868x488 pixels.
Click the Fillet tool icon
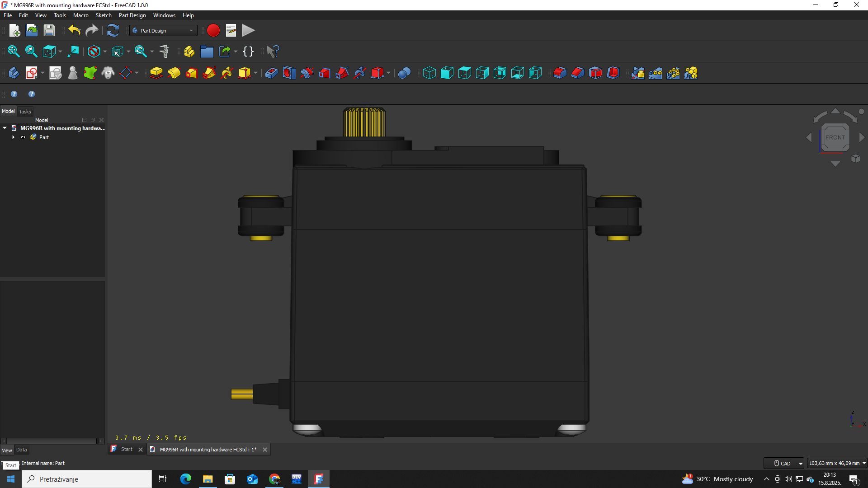(560, 73)
